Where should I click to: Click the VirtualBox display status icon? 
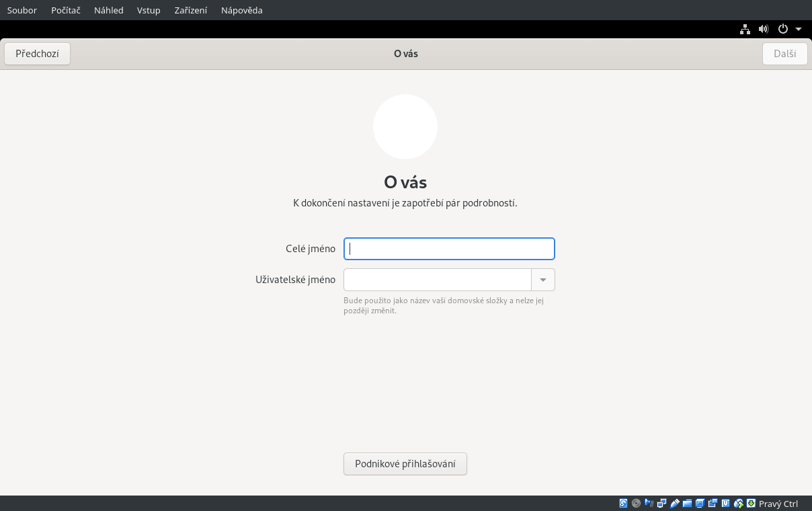click(700, 503)
